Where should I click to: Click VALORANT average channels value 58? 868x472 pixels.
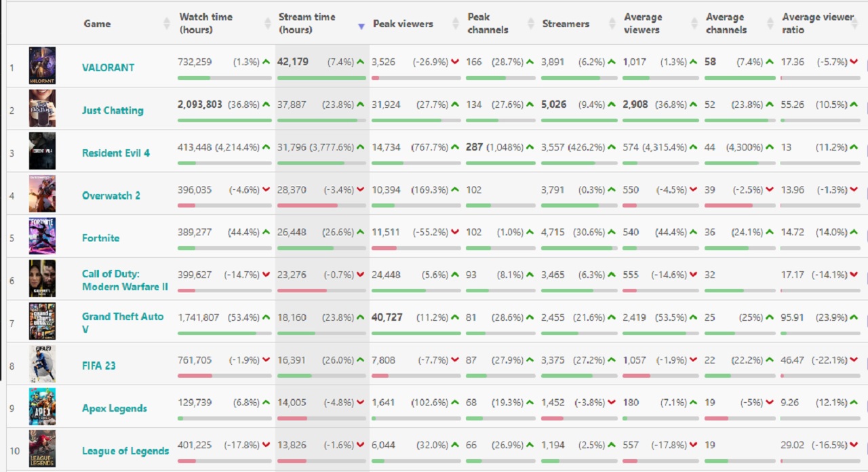pos(710,62)
